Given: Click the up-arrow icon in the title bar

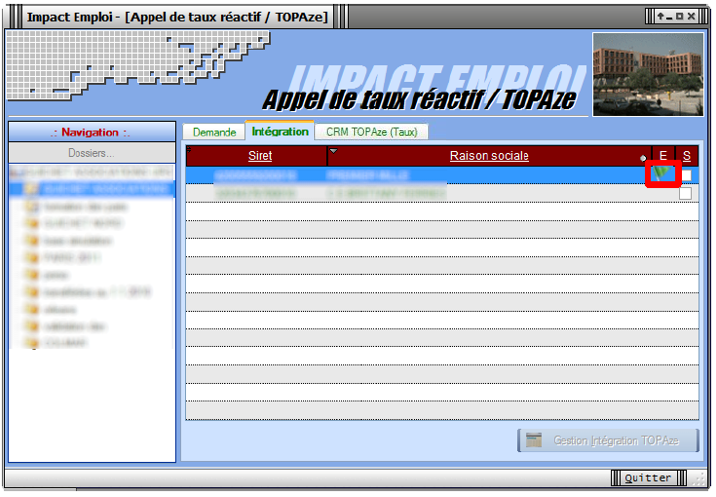Looking at the screenshot, I should tap(660, 16).
